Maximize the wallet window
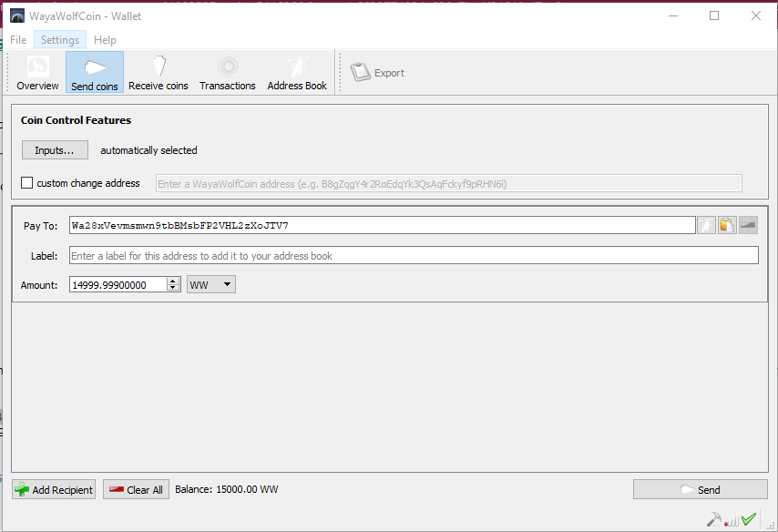Image resolution: width=778 pixels, height=532 pixels. pyautogui.click(x=714, y=15)
